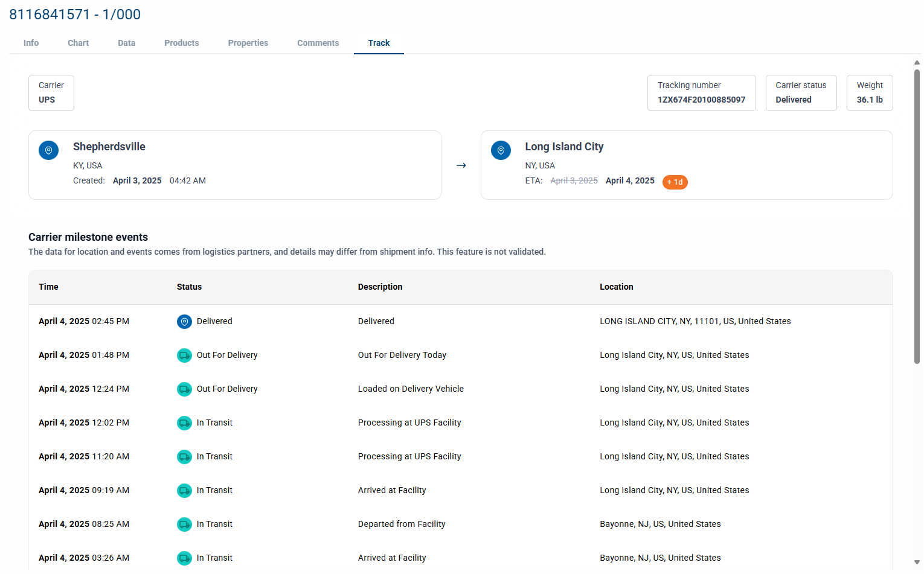This screenshot has width=924, height=574.
Task: Click the April 4, 2025 02:45 PM time
Action: [84, 322]
